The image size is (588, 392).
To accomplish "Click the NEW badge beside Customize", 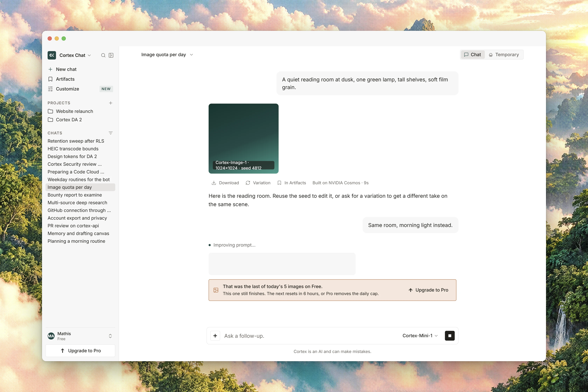I will 106,89.
